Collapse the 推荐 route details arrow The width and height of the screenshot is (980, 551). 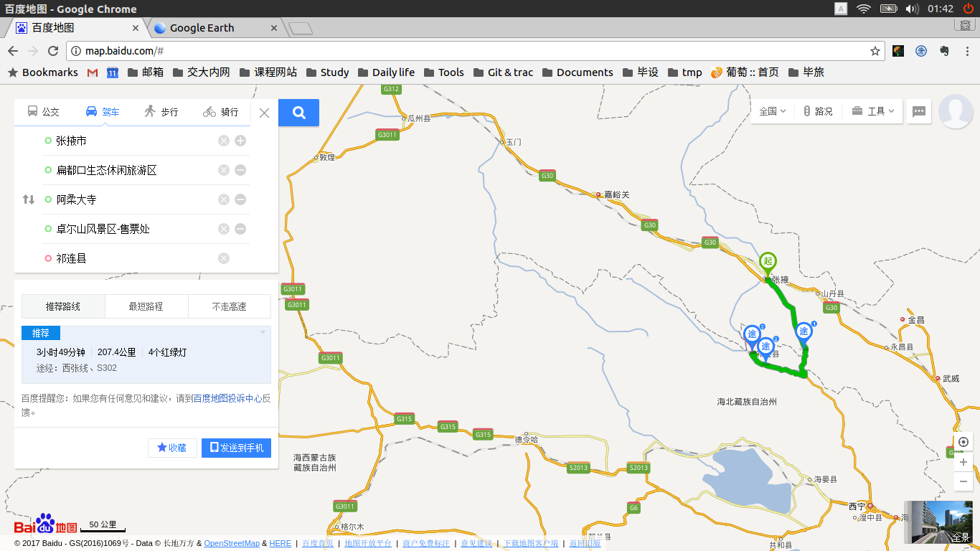point(263,332)
